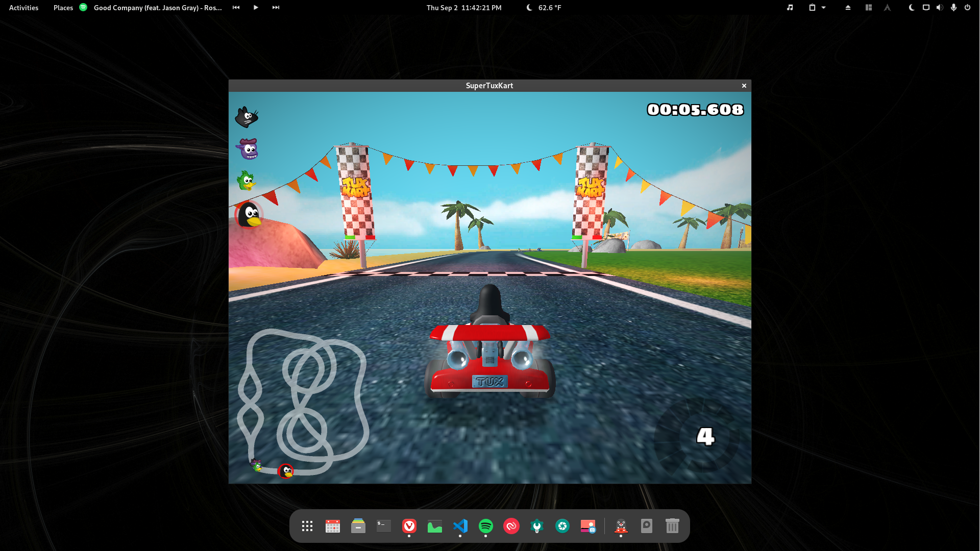
Task: Close the SuperTuxKart window
Action: (744, 86)
